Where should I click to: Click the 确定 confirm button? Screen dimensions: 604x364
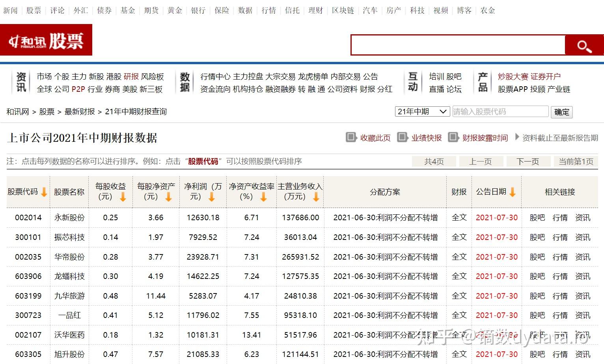pyautogui.click(x=561, y=112)
